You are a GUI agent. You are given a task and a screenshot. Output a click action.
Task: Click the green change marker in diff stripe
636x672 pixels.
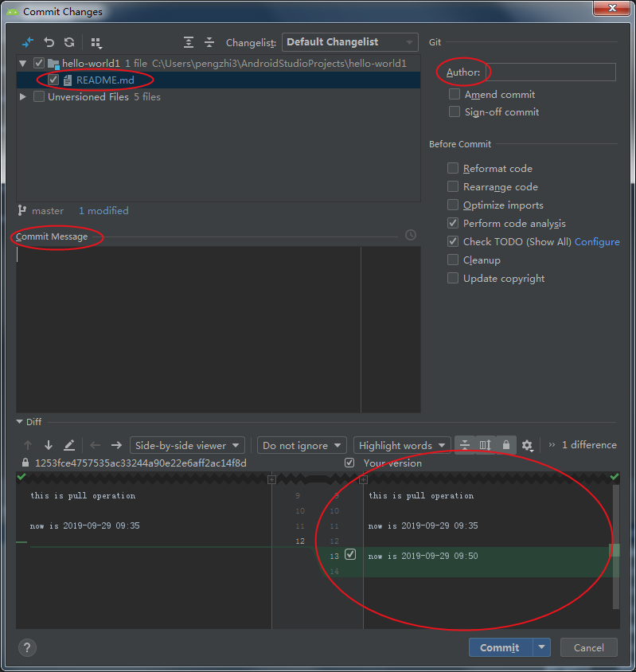(x=615, y=550)
